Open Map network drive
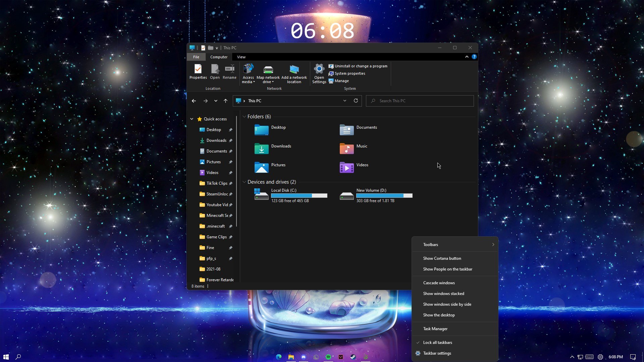644x362 pixels. coord(268,70)
